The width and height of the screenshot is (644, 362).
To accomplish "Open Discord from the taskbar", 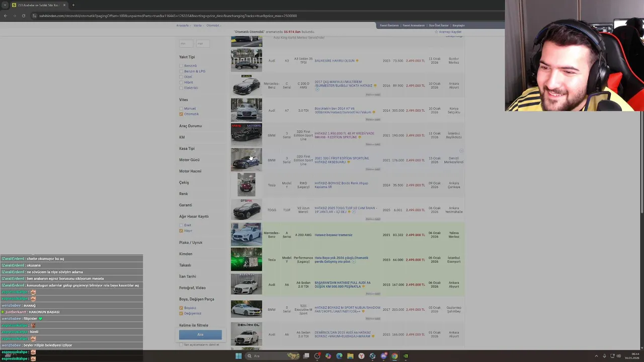I will [383, 356].
